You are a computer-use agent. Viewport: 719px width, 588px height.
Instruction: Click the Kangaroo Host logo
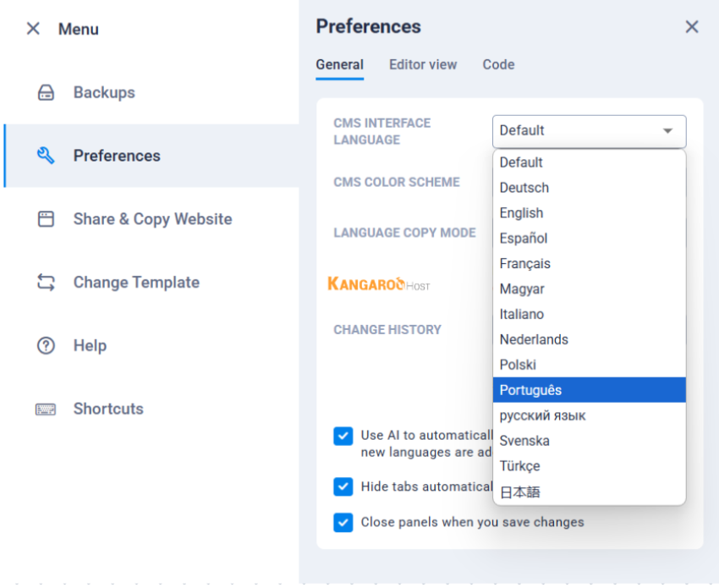378,284
